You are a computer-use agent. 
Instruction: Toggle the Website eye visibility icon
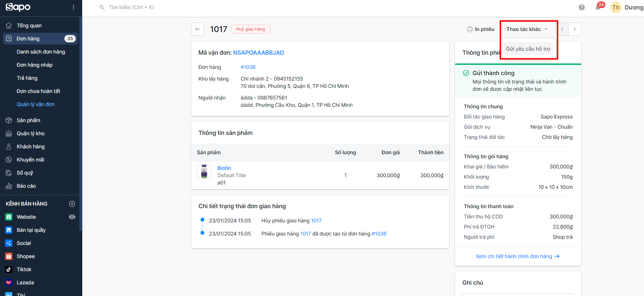(x=72, y=217)
